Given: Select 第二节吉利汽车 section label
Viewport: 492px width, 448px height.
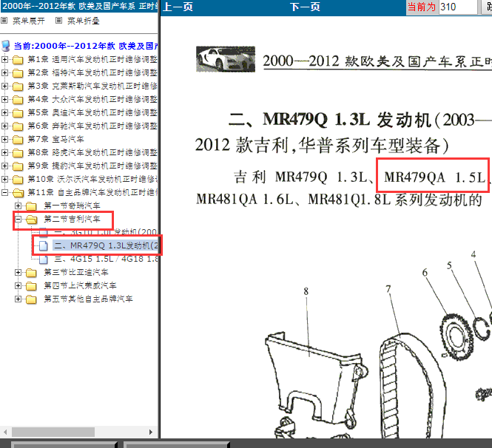Looking at the screenshot, I should point(73,219).
